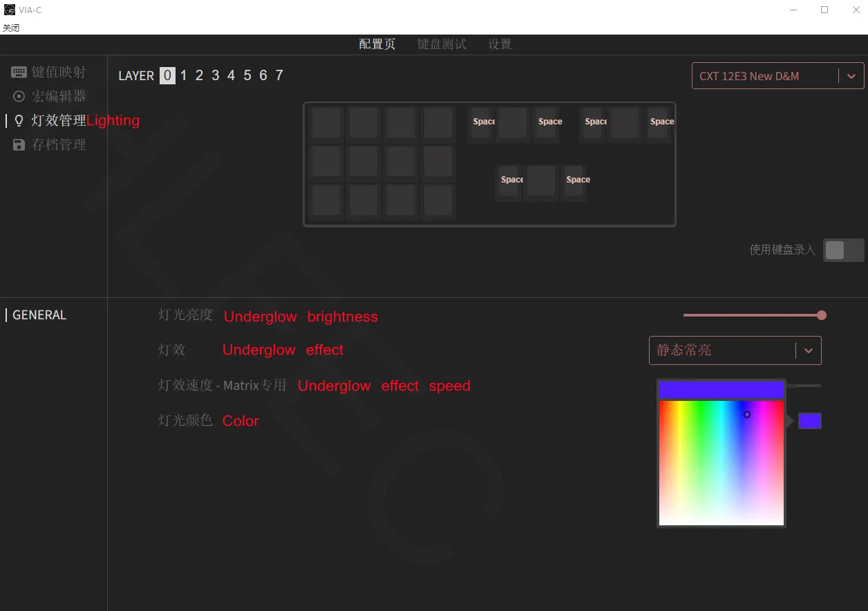Select the GENERAL section

pyautogui.click(x=39, y=315)
